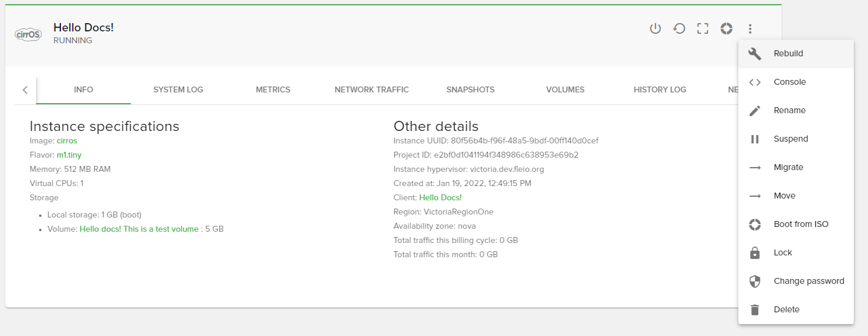Viewport: 868px width, 336px height.
Task: Click the shield Change password icon
Action: pos(755,281)
